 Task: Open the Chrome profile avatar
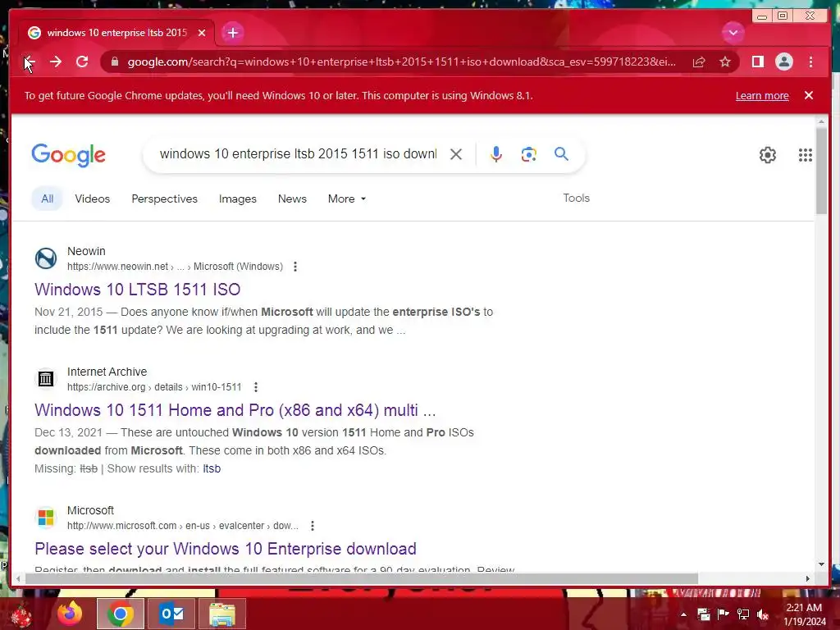tap(783, 62)
